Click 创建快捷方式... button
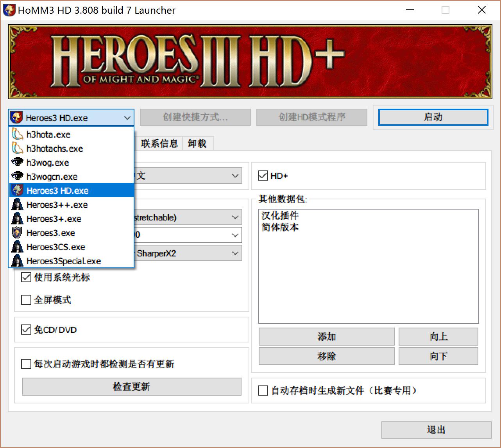 [x=195, y=117]
